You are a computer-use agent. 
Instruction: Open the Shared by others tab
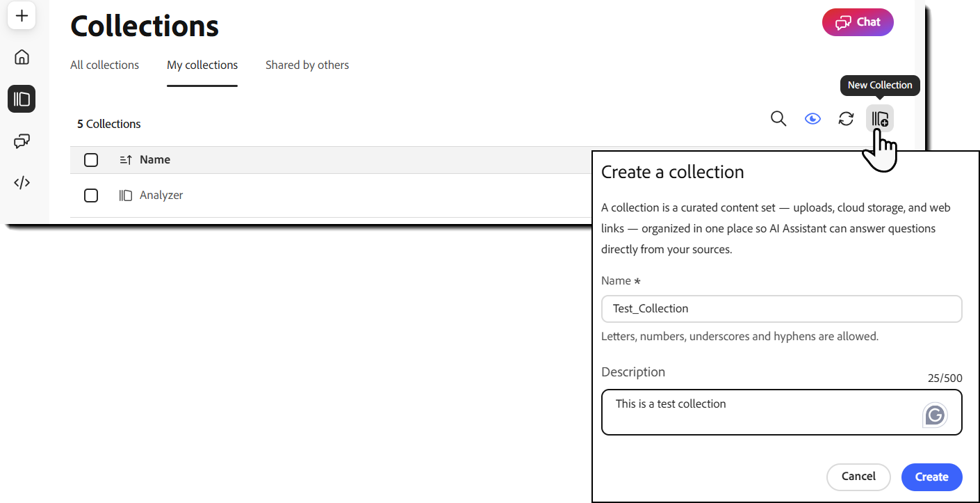[x=307, y=65]
